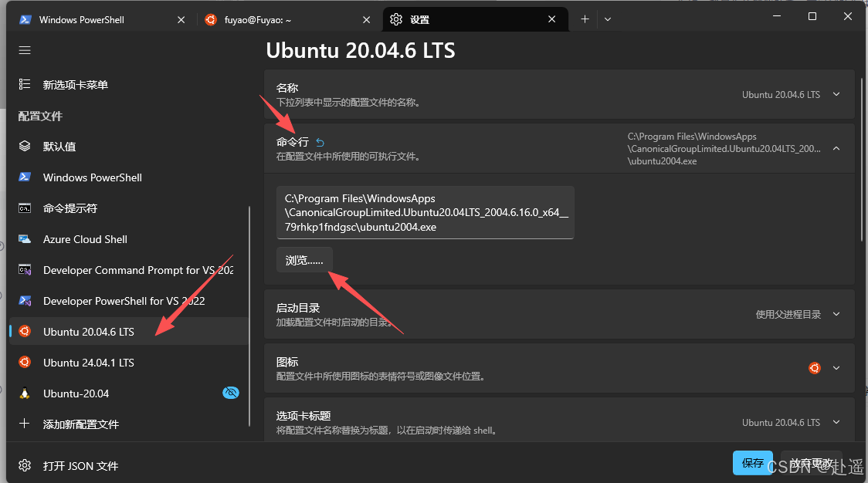Click the Command Prompt profile icon
868x483 pixels.
(25, 208)
